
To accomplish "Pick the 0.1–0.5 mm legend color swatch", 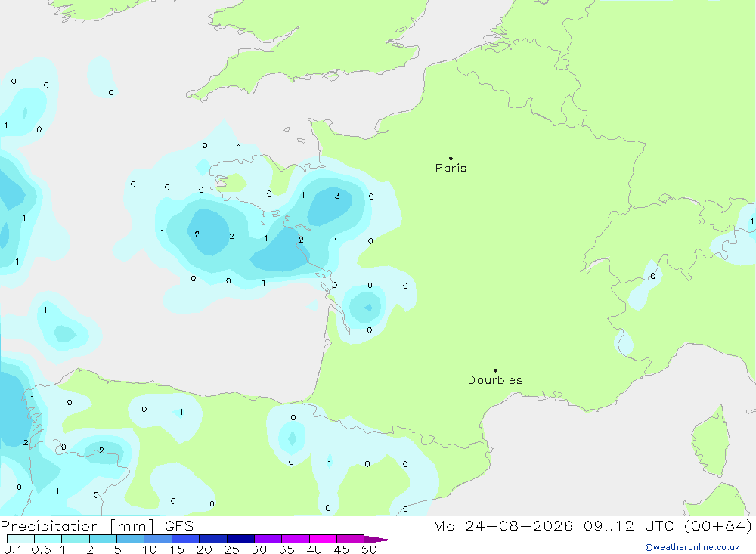I will [x=20, y=539].
